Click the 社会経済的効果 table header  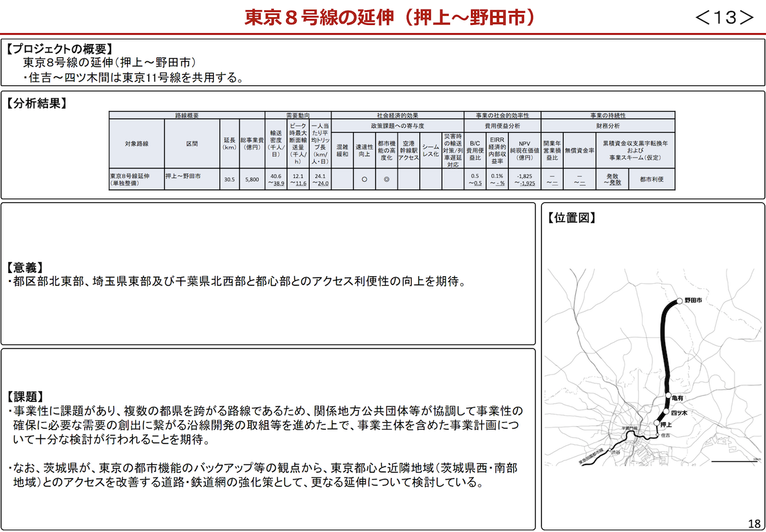[398, 115]
